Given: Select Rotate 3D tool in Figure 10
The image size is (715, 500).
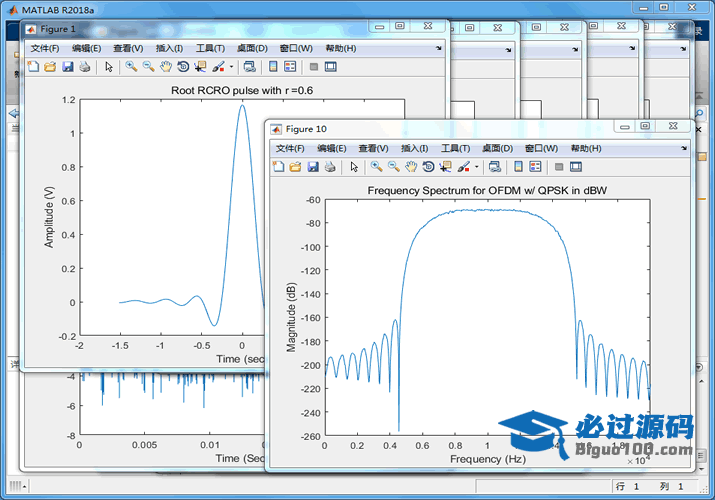Looking at the screenshot, I should click(429, 167).
